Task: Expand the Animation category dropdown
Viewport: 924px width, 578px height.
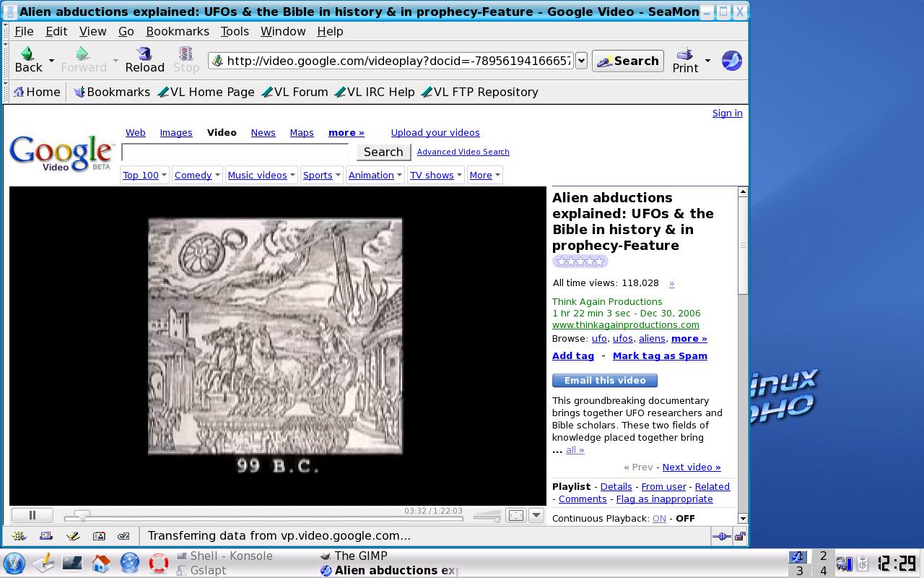Action: pos(398,175)
